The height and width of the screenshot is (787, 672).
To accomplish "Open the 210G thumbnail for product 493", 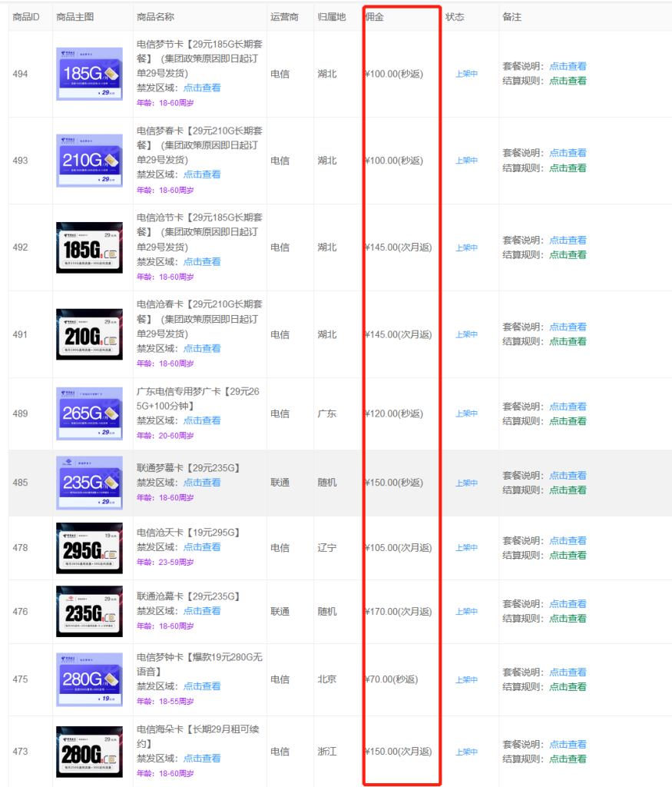I will pyautogui.click(x=89, y=161).
